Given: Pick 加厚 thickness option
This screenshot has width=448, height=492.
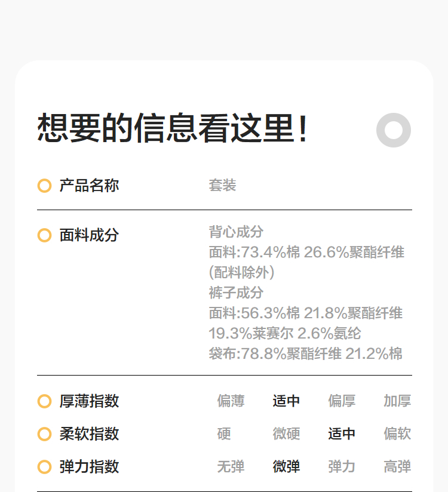Looking at the screenshot, I should click(397, 401).
